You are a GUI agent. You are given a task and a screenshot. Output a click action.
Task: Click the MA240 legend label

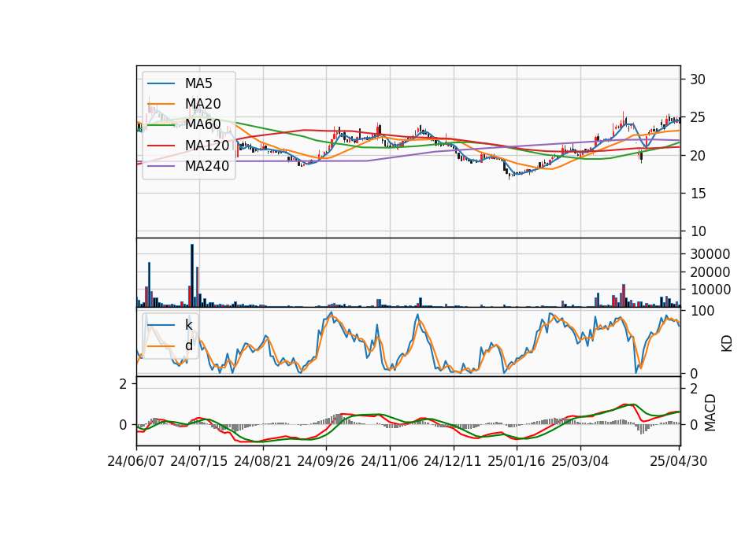(207, 166)
